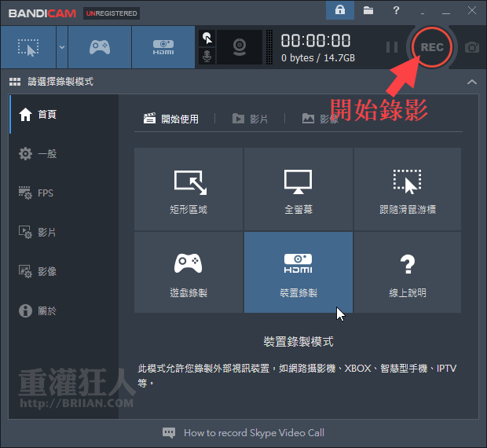Open the 一般 settings in sidebar
The width and height of the screenshot is (487, 448).
[x=47, y=153]
